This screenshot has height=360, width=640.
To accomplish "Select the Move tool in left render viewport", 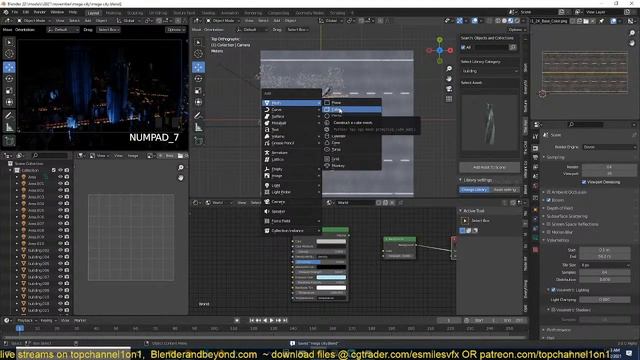I will [9, 67].
